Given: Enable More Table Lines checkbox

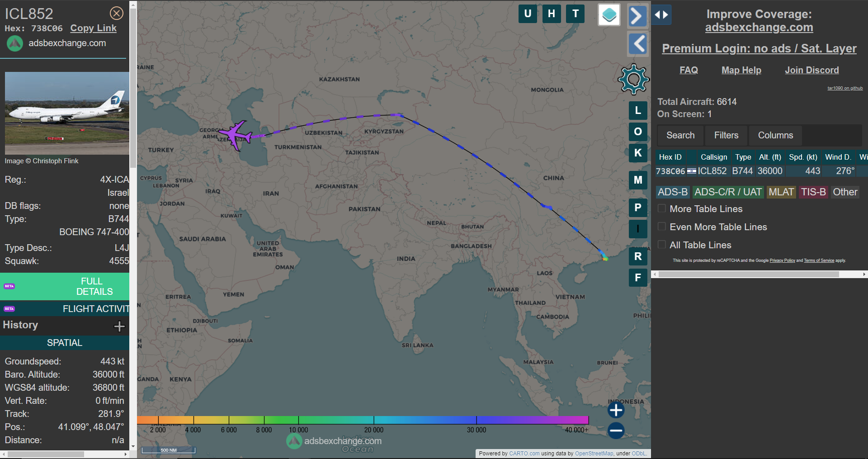Looking at the screenshot, I should [662, 208].
